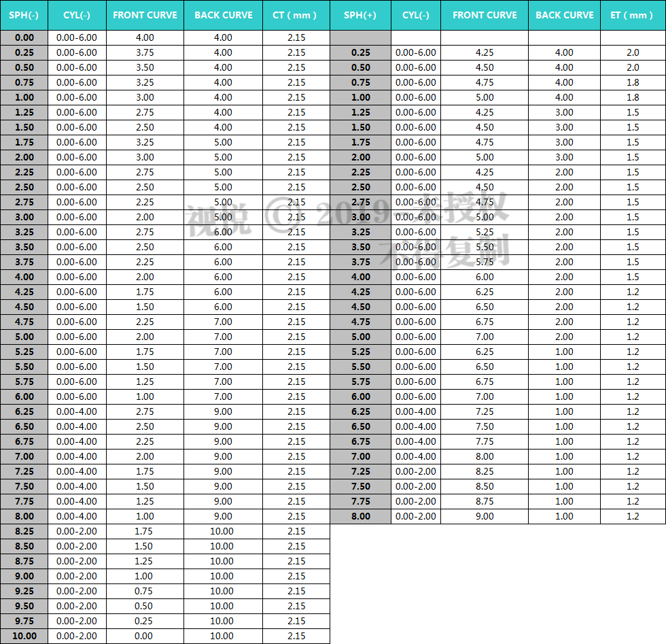Click BACK CURVE header left of ET column
This screenshot has width=666, height=644.
[565, 16]
